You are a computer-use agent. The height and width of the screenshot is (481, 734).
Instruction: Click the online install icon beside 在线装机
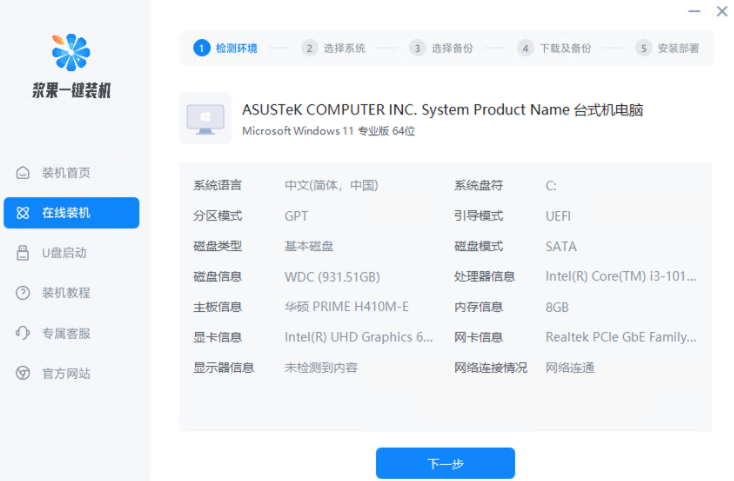coord(22,213)
